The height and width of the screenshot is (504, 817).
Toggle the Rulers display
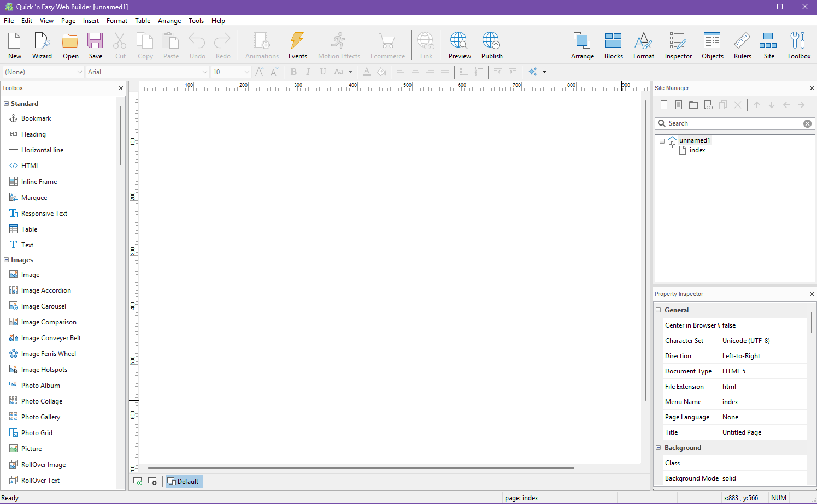coord(742,45)
